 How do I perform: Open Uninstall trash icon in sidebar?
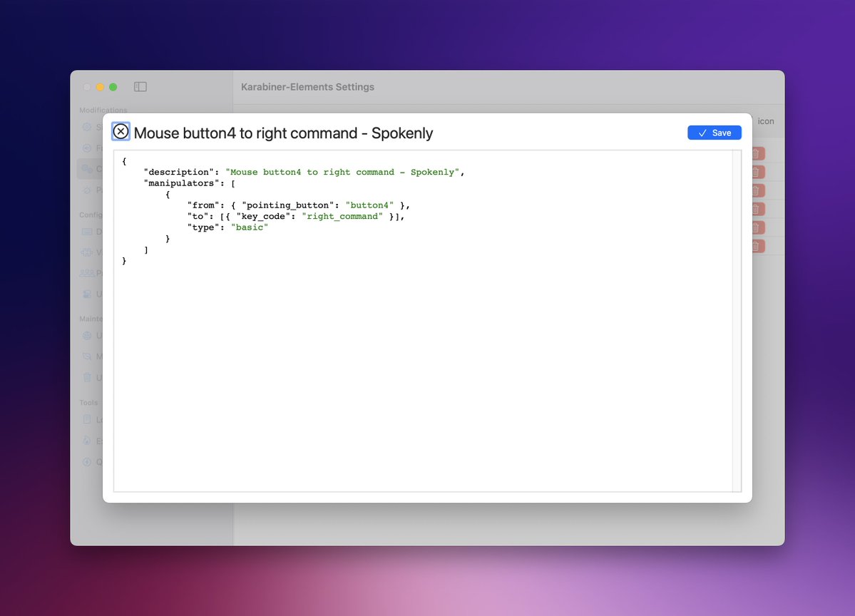(x=87, y=377)
